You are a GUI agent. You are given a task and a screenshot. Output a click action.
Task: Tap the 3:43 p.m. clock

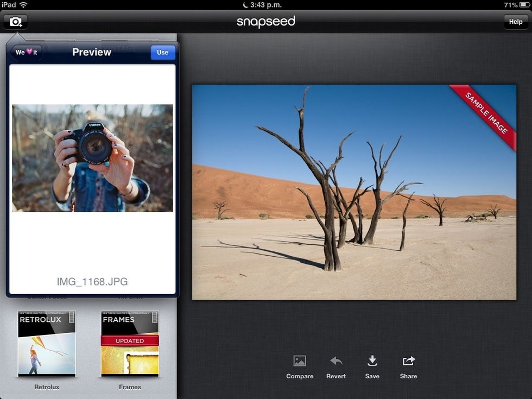[x=266, y=5]
